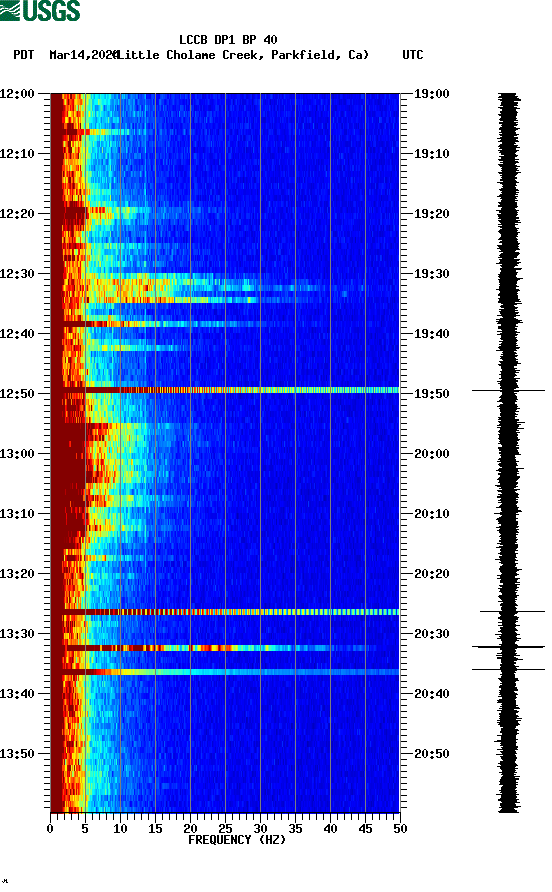Click the '20:20' UTC time label
The height and width of the screenshot is (892, 552).
(431, 573)
